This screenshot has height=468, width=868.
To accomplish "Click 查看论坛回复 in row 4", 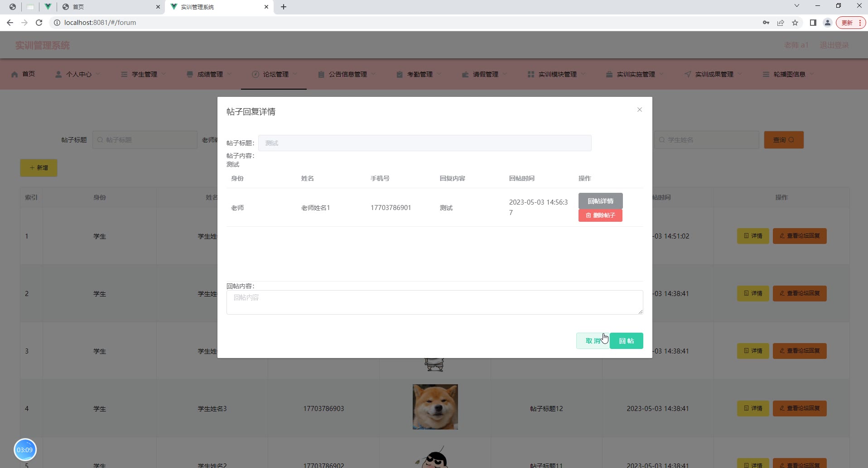I will click(800, 408).
